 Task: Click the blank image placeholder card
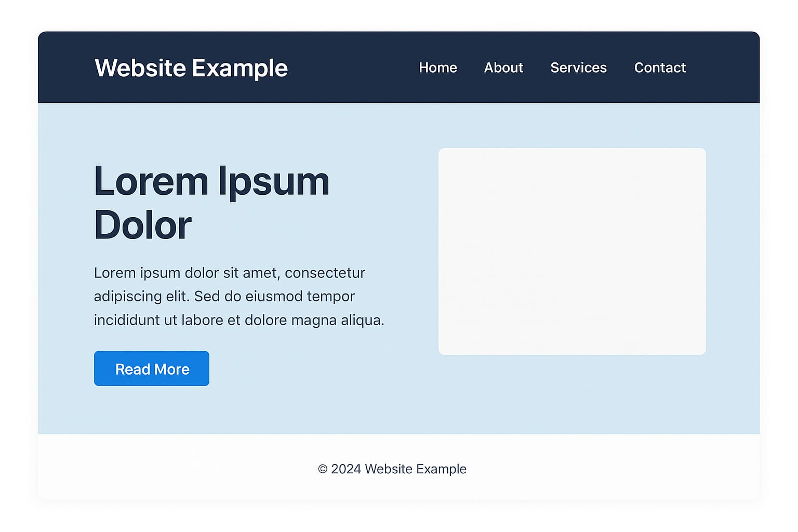pyautogui.click(x=572, y=251)
